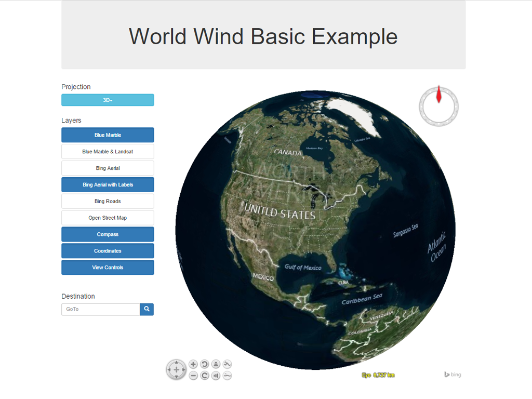Enable the Bing Aerial layer
The image size is (532, 399).
click(x=108, y=168)
